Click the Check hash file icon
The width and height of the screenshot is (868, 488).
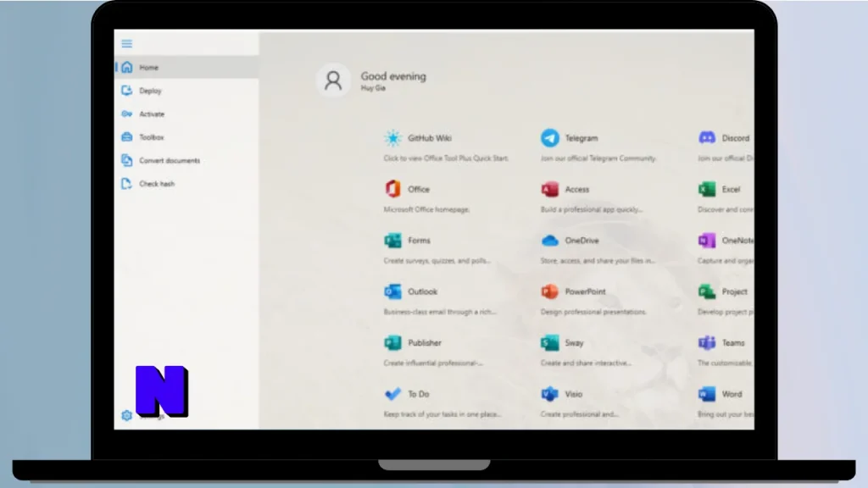click(127, 183)
